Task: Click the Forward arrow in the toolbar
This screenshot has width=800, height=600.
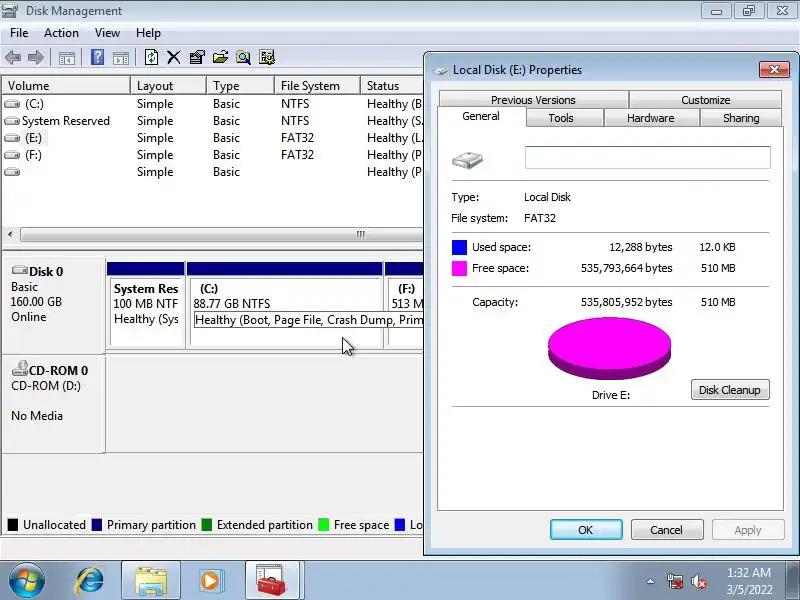Action: tap(35, 57)
